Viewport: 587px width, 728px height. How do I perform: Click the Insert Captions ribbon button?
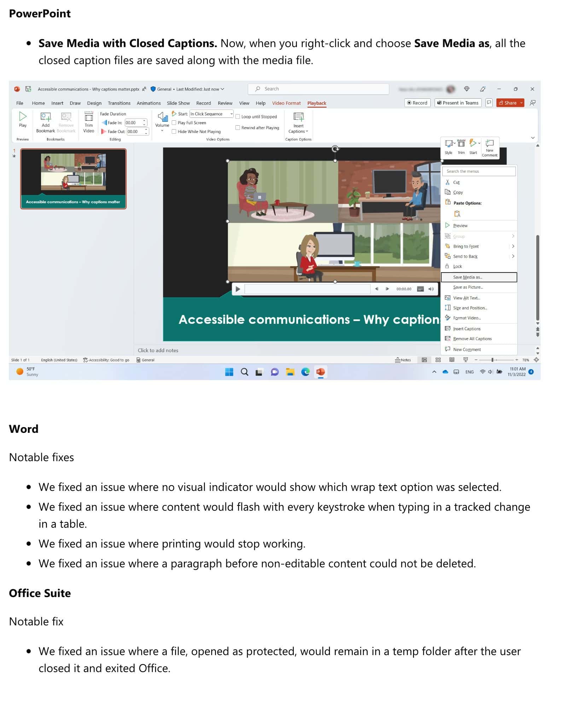298,122
